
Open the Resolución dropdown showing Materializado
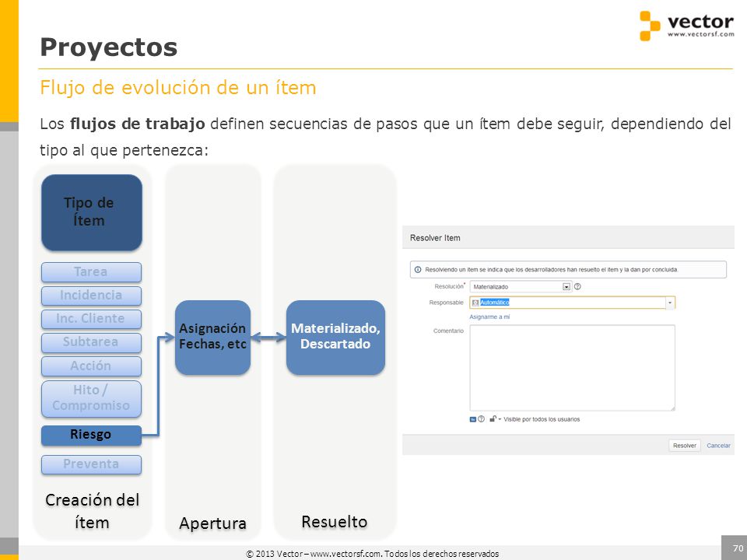tap(521, 287)
